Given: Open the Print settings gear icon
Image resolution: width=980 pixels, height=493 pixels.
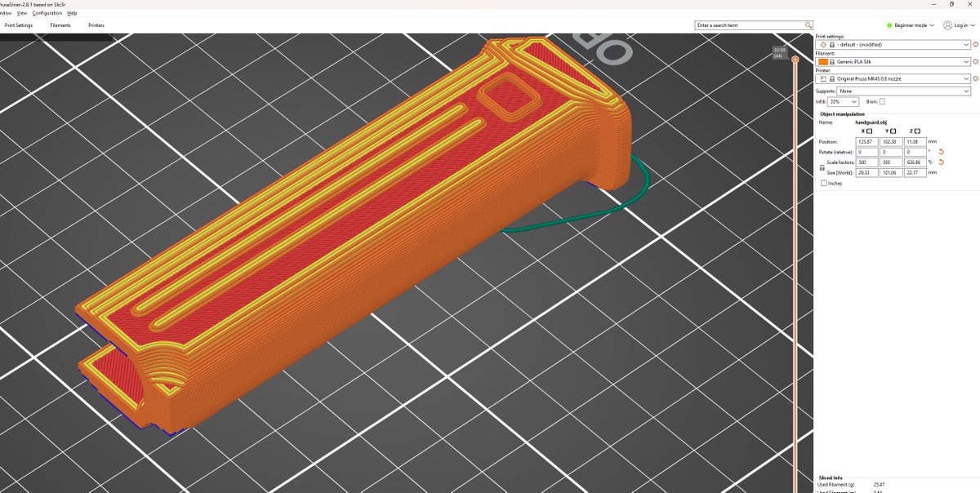Looking at the screenshot, I should pos(973,44).
